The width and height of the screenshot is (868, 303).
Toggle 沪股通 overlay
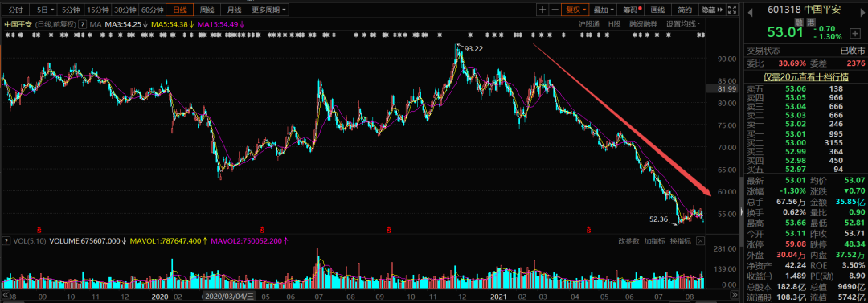click(x=589, y=24)
